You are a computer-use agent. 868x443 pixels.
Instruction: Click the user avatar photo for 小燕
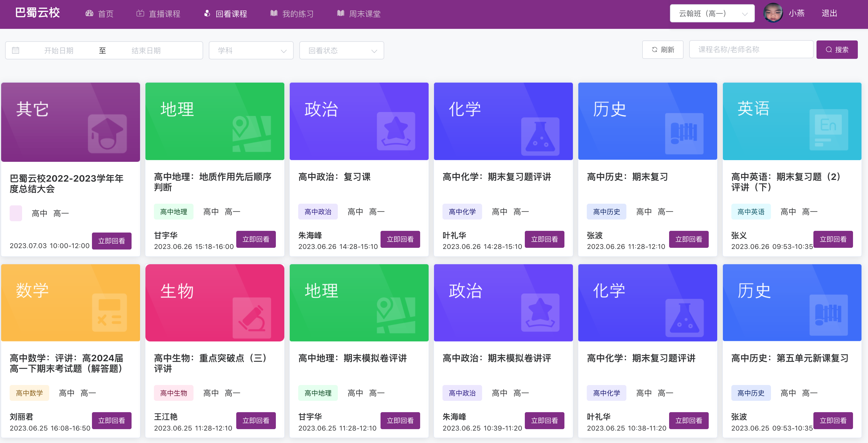(x=773, y=13)
